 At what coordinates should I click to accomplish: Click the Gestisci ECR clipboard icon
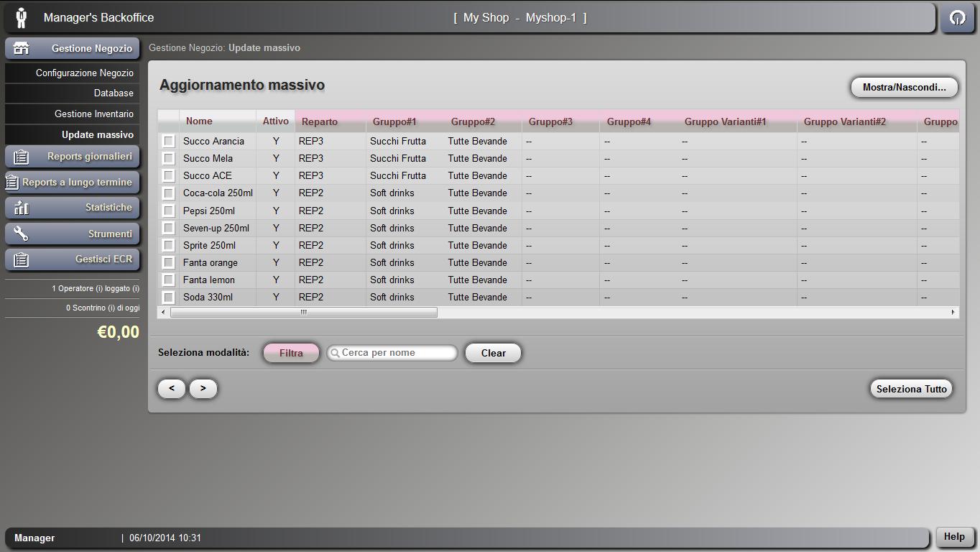[x=22, y=259]
